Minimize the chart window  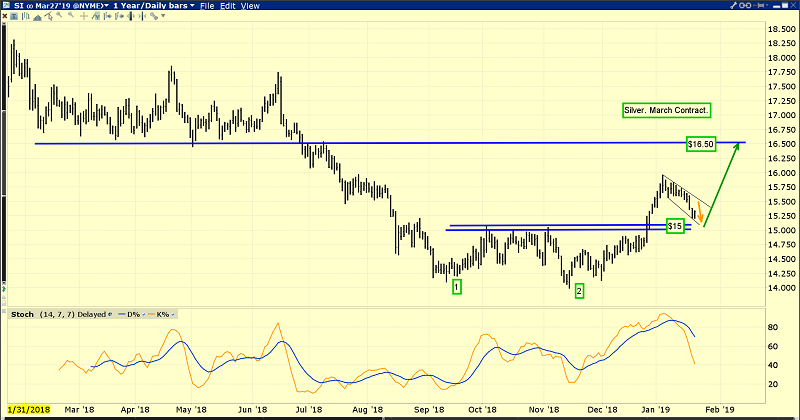(777, 7)
